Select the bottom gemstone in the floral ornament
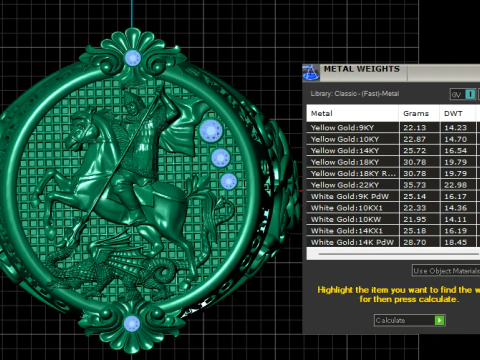 click(132, 323)
